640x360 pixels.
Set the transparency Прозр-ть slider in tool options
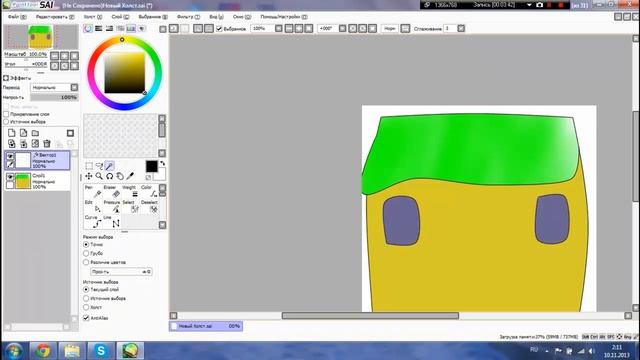click(121, 271)
